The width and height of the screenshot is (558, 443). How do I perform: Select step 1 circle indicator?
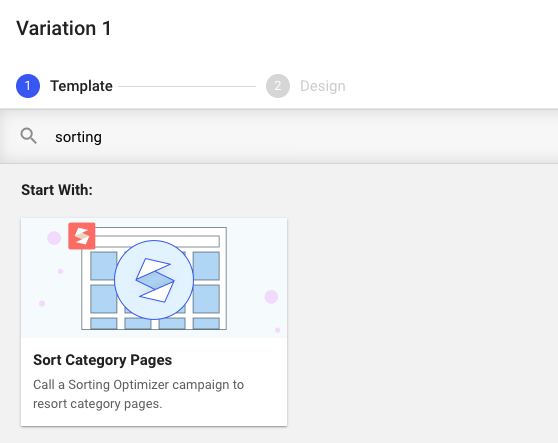tap(28, 86)
